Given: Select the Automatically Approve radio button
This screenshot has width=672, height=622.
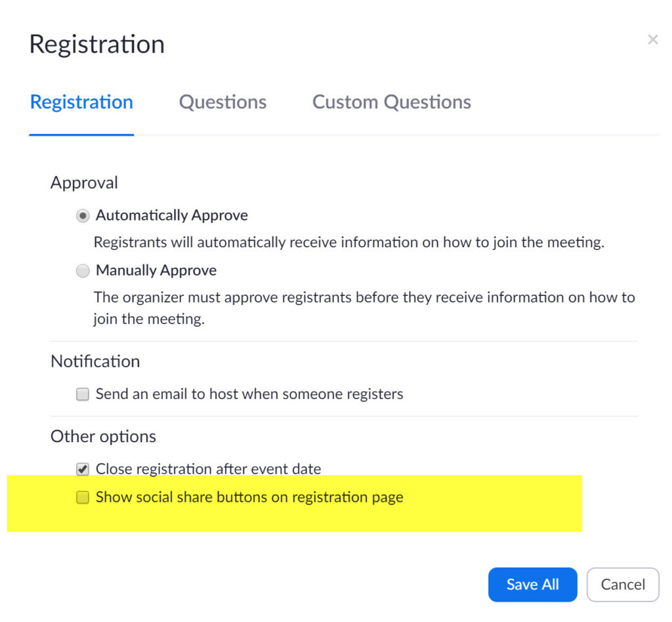Looking at the screenshot, I should click(83, 215).
